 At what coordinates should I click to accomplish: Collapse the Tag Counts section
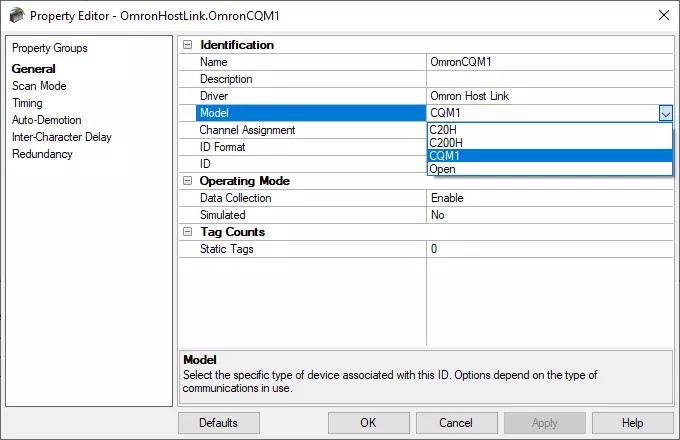point(187,232)
